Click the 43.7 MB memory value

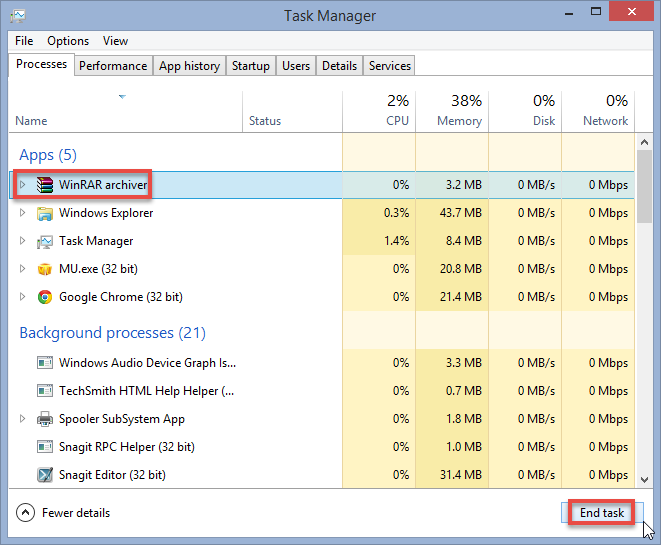(461, 213)
